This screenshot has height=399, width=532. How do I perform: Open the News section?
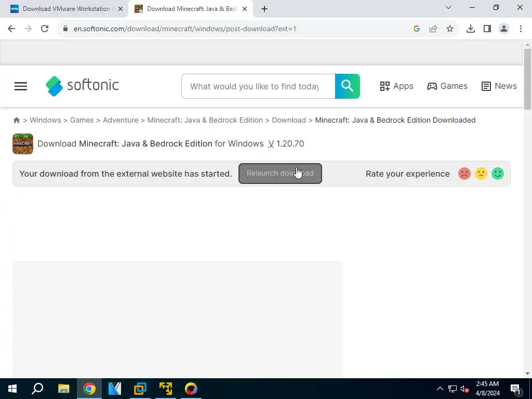[499, 86]
